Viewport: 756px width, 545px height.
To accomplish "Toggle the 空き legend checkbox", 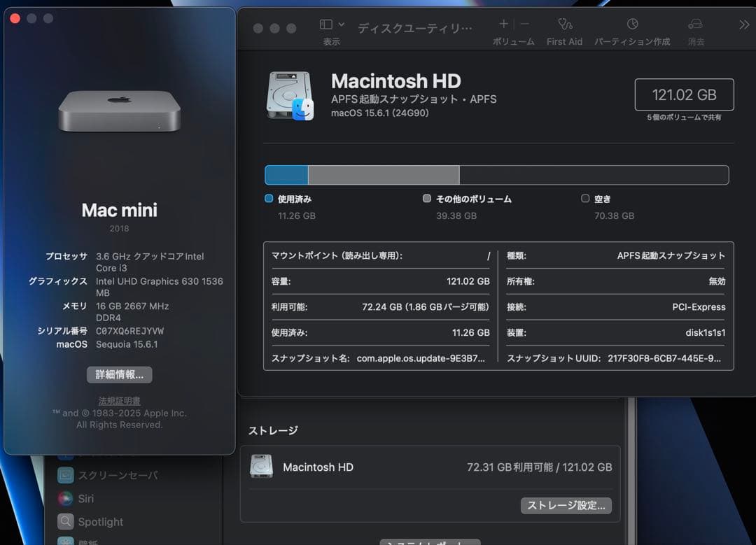I will [584, 199].
